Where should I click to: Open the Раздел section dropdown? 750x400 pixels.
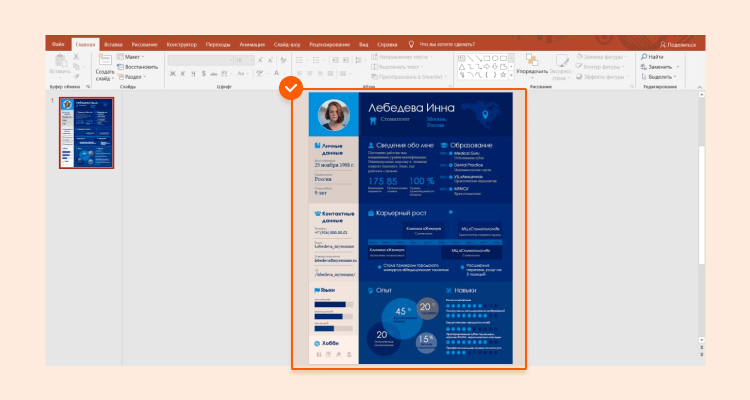(132, 77)
